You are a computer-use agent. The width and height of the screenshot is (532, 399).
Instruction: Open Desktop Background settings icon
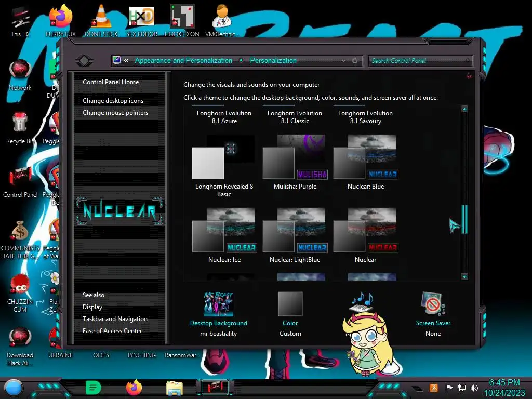219,304
